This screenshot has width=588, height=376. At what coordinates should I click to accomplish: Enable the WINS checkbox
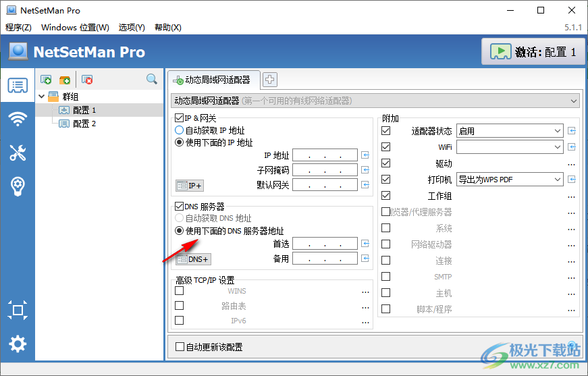point(180,290)
